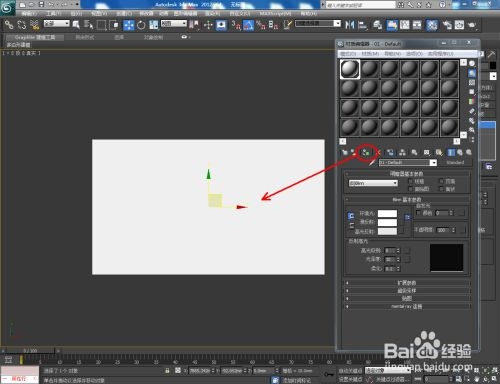Image resolution: width=500 pixels, height=384 pixels.
Task: Enable the Wire (线框) checkbox
Action: click(x=411, y=181)
